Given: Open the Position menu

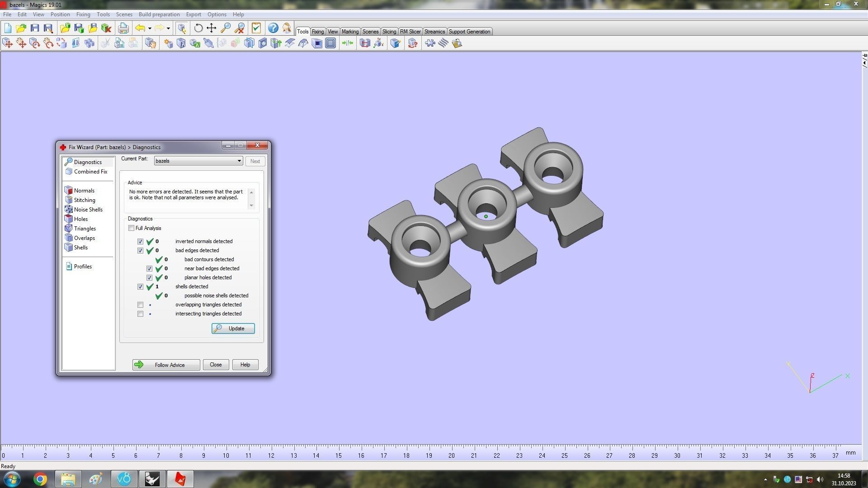Looking at the screenshot, I should point(60,14).
